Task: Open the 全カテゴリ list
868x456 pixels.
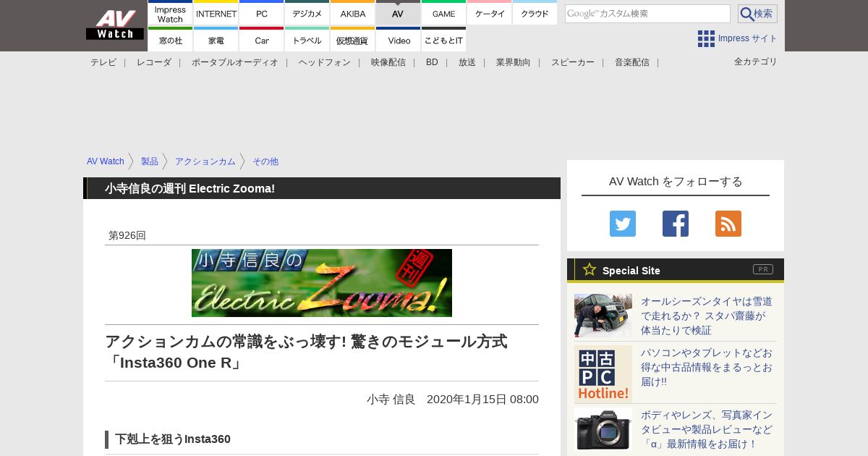Action: click(x=756, y=62)
